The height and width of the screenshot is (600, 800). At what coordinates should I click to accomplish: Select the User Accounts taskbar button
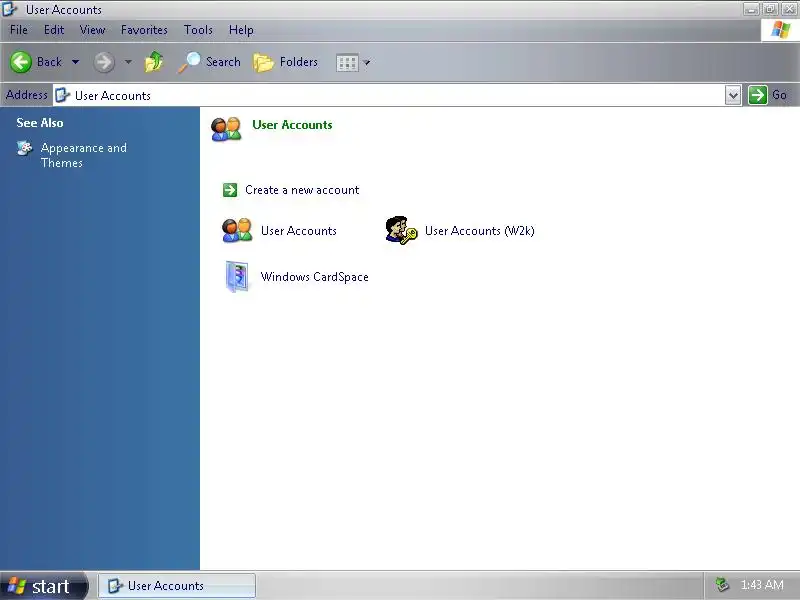(x=177, y=586)
